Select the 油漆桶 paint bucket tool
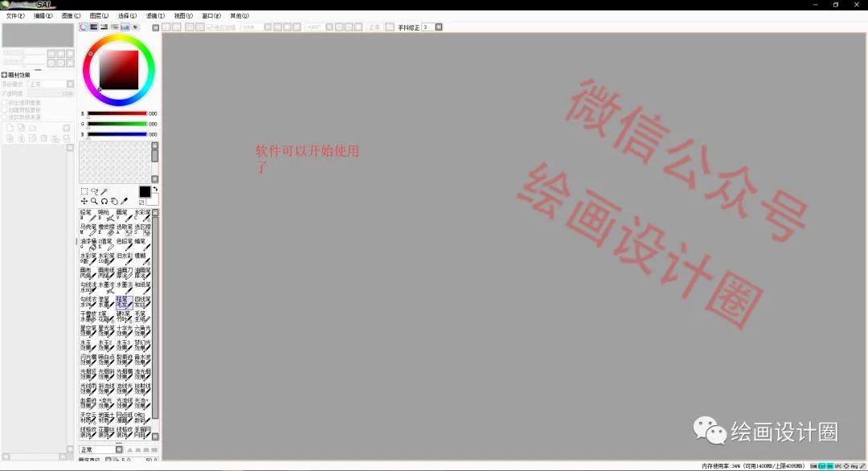This screenshot has height=471, width=868. [88, 244]
